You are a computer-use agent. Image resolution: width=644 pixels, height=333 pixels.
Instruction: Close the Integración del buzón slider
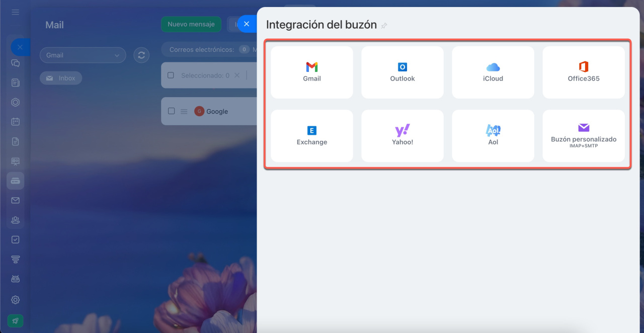(x=247, y=24)
